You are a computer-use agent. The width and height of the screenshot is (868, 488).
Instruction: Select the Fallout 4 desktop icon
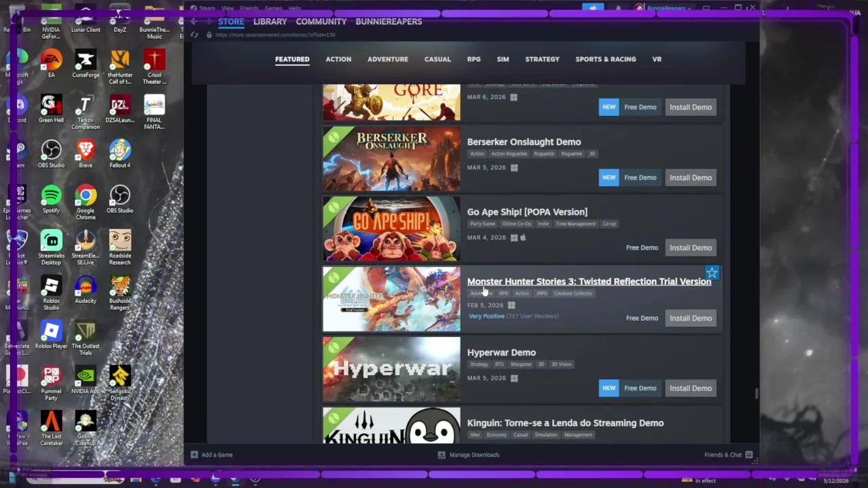120,154
